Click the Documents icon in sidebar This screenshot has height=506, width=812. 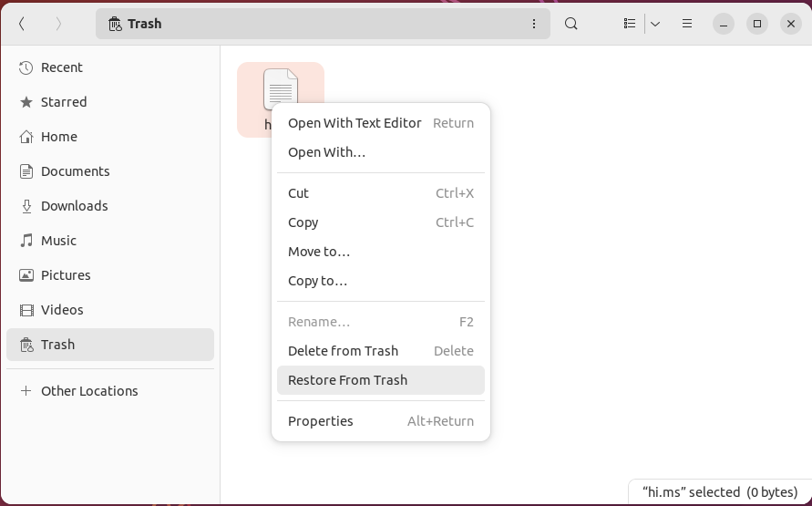click(26, 171)
